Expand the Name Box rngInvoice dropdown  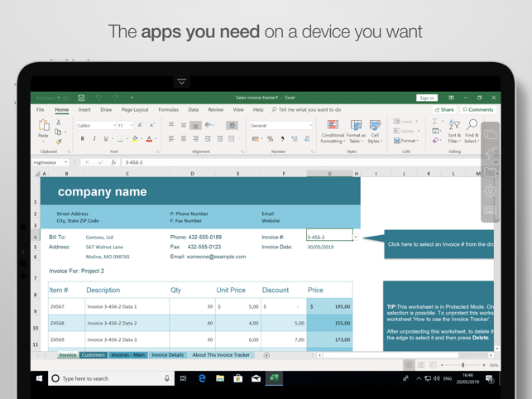click(x=66, y=162)
